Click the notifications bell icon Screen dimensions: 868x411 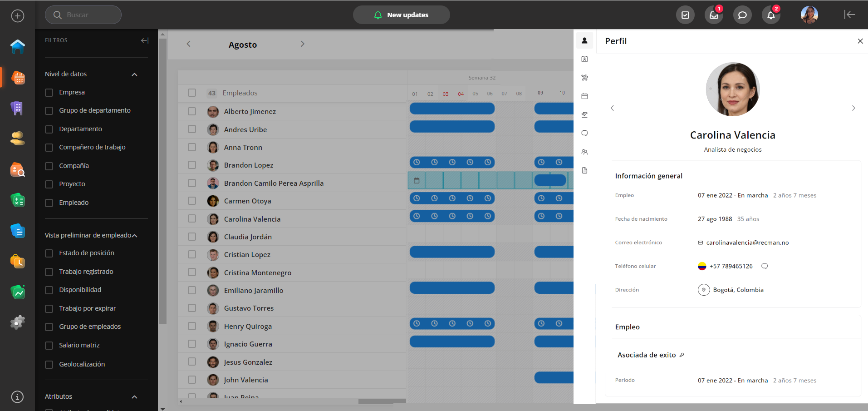point(771,15)
